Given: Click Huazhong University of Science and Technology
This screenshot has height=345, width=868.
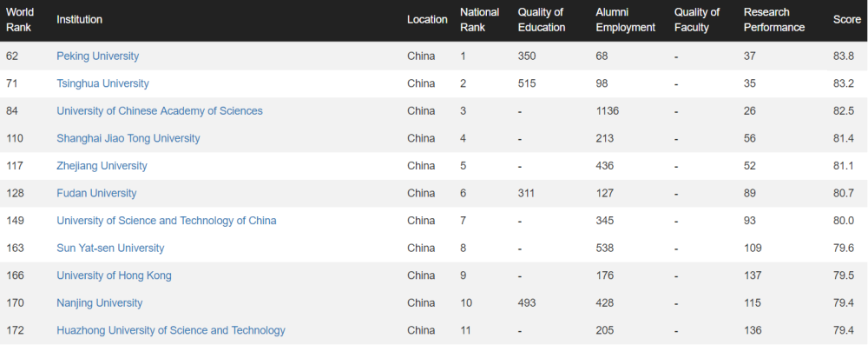Looking at the screenshot, I should (x=170, y=330).
